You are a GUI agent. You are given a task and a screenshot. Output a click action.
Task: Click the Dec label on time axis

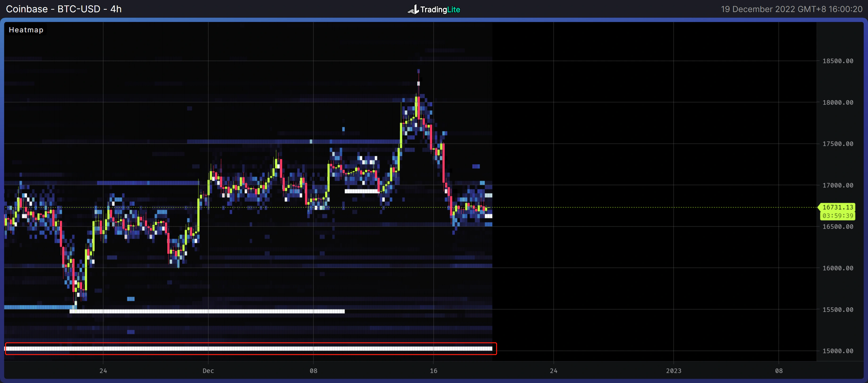click(208, 370)
